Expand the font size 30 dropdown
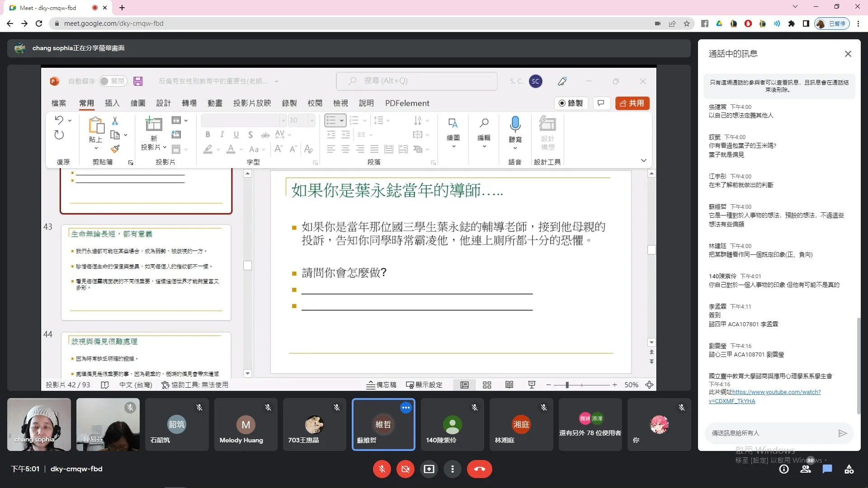 [311, 120]
